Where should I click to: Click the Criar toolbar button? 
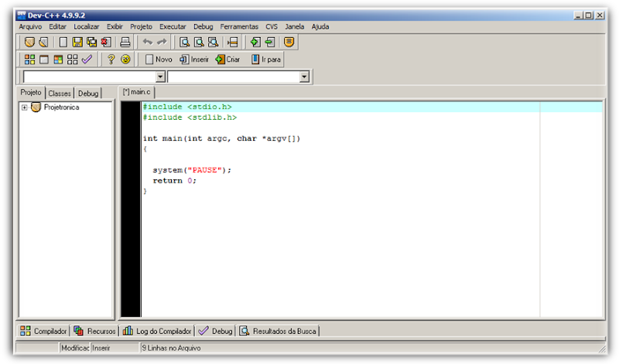227,60
